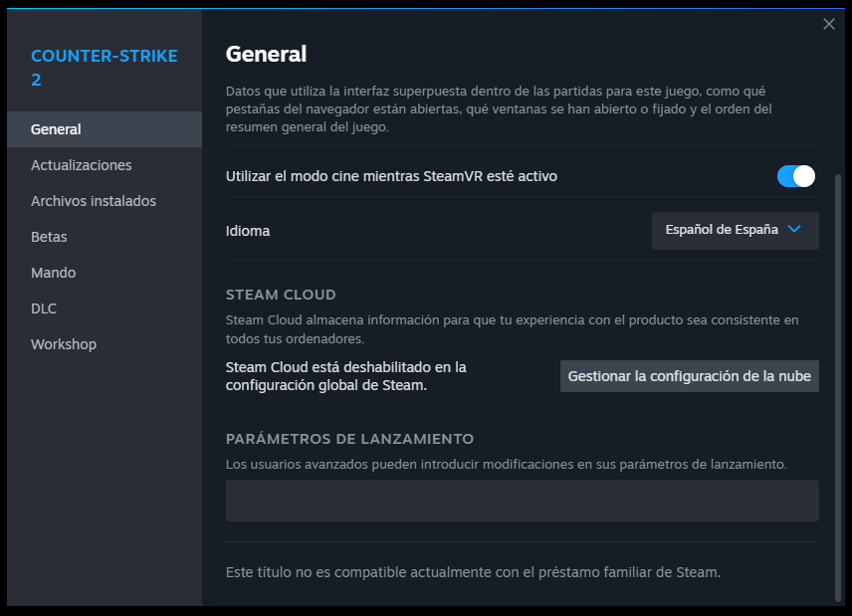Click inside the launch parameters field
This screenshot has width=852, height=616.
(522, 501)
